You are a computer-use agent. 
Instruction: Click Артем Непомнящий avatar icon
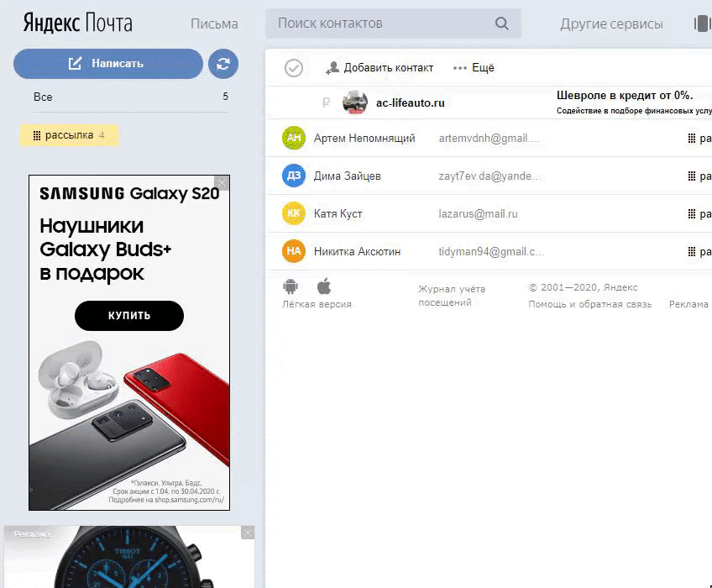294,138
